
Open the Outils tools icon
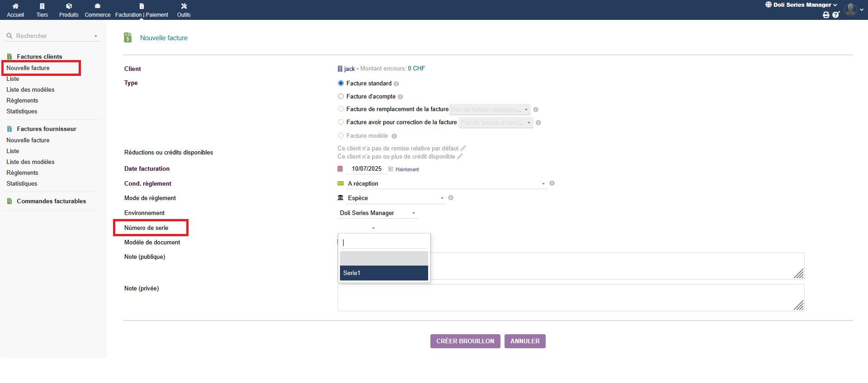184,6
